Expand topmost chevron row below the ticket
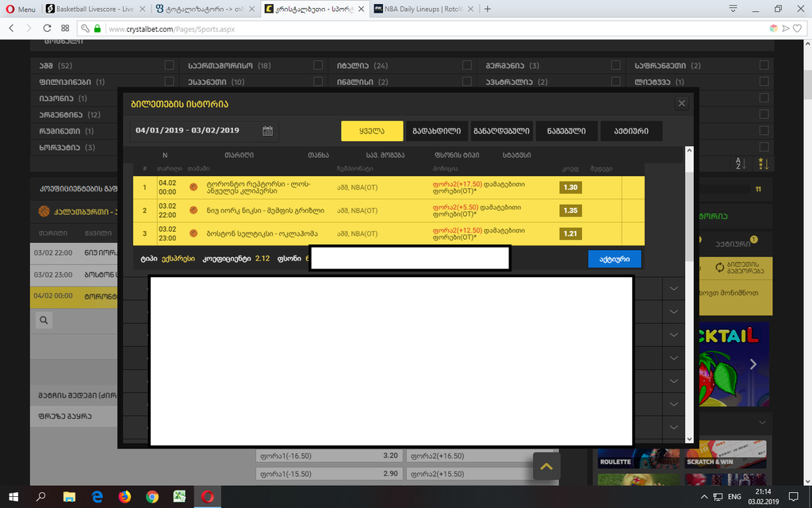 pos(673,288)
